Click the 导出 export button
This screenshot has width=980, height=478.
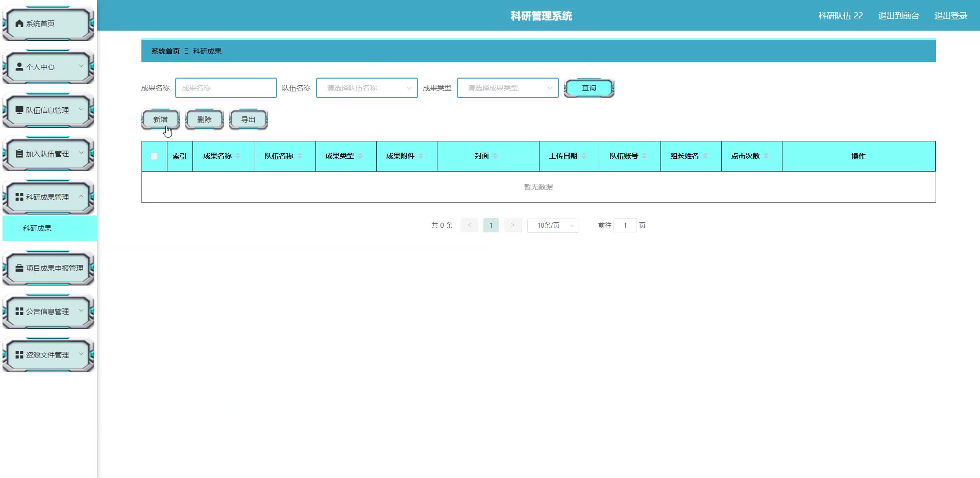point(248,119)
